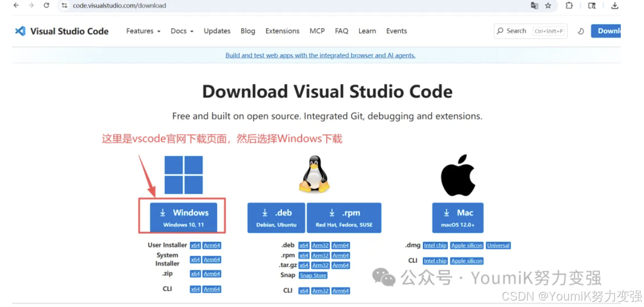Image resolution: width=644 pixels, height=307 pixels.
Task: Click the big Windows download button
Action: click(x=184, y=218)
